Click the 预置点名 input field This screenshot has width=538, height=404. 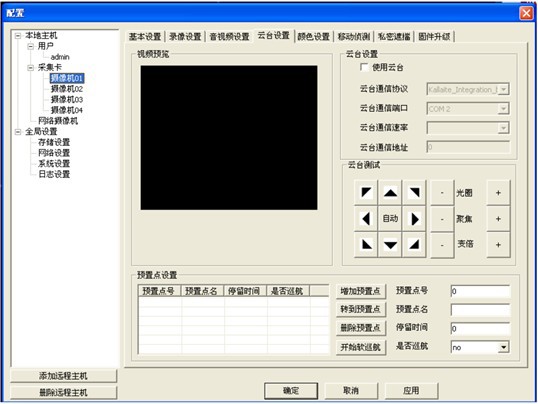pyautogui.click(x=480, y=310)
